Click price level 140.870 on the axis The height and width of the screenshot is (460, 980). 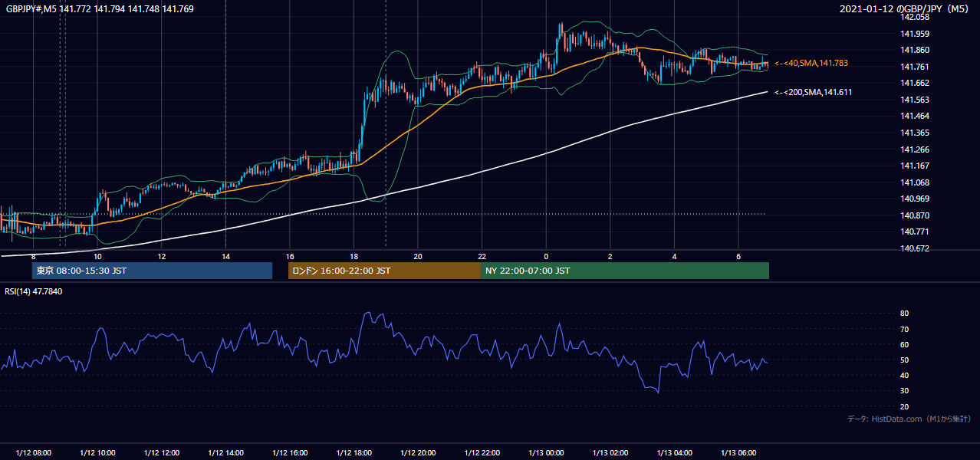pos(915,215)
